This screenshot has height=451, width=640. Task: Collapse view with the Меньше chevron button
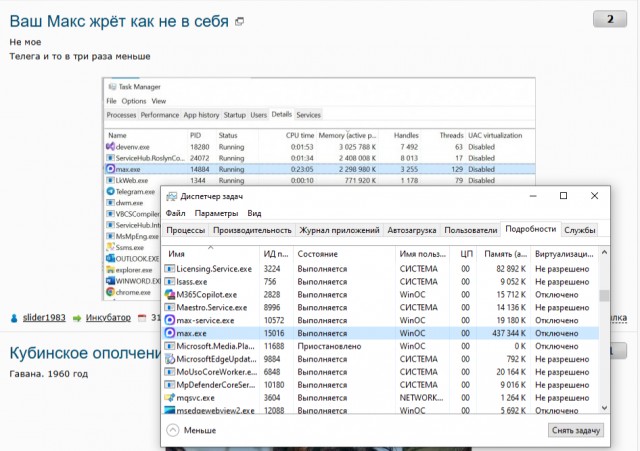[x=173, y=430]
